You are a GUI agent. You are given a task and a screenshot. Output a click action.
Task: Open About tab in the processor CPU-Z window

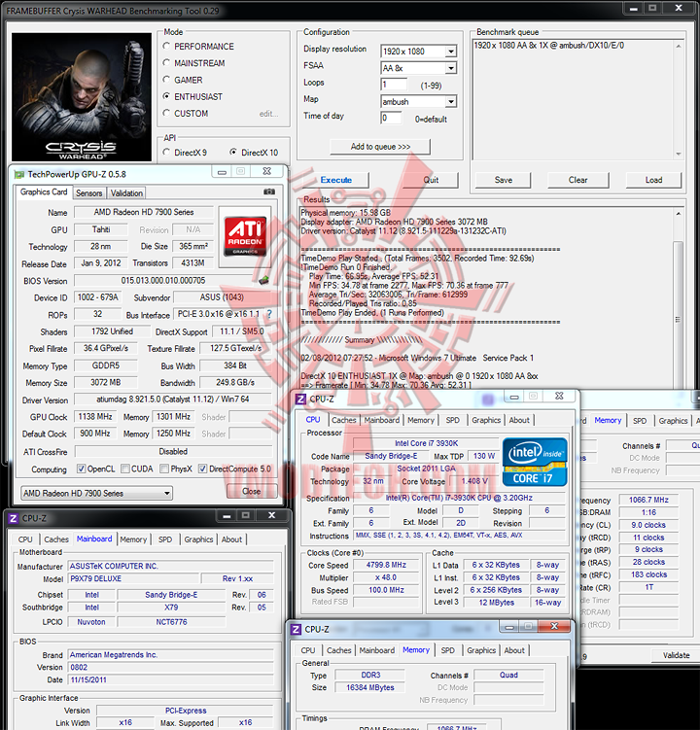pos(519,420)
